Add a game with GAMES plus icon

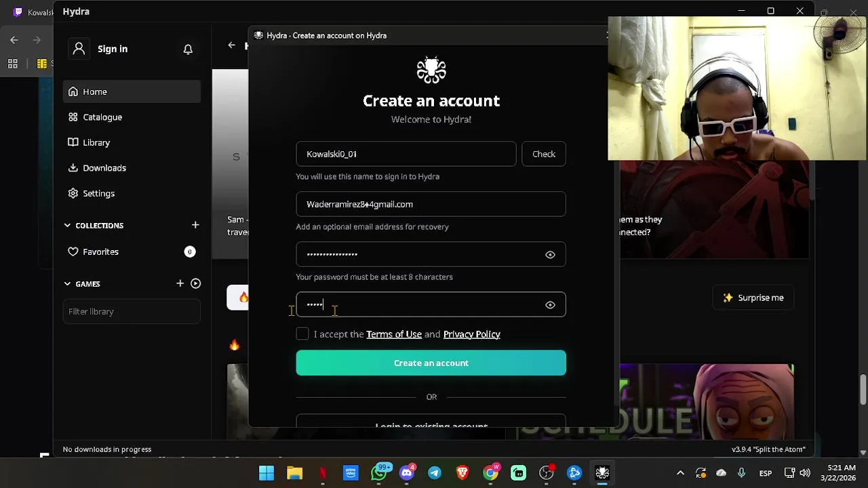180,283
